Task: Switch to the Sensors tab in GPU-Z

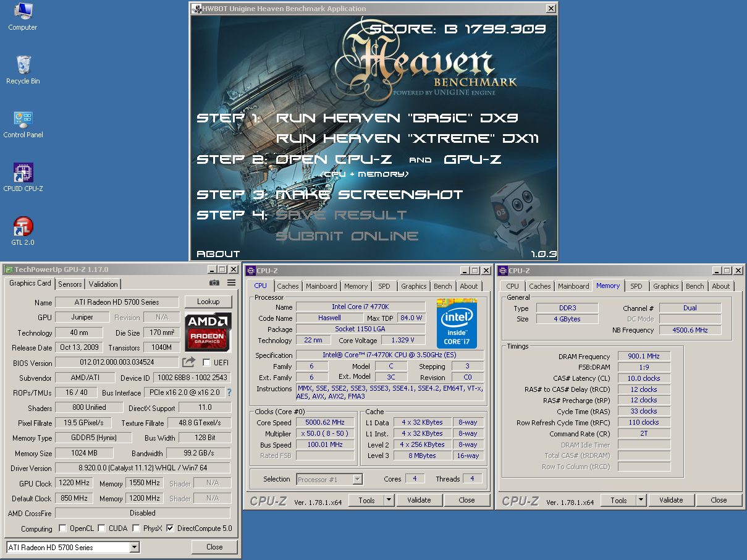Action: [70, 284]
